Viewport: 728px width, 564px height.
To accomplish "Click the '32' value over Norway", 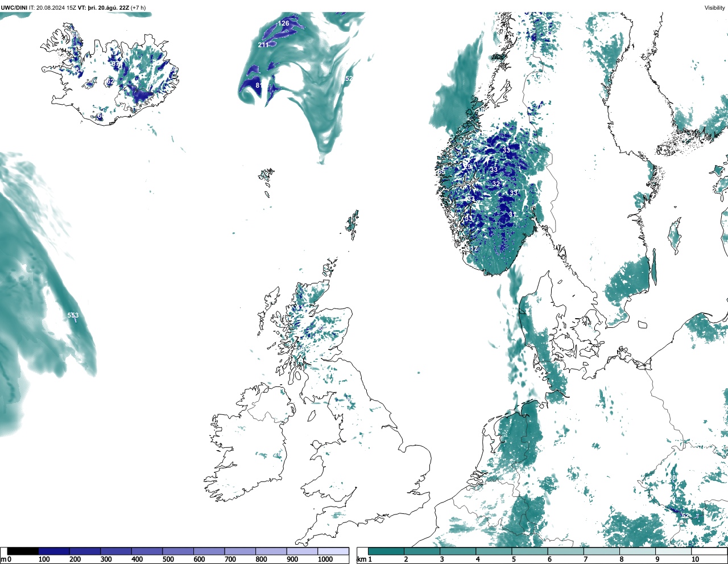I will [496, 184].
